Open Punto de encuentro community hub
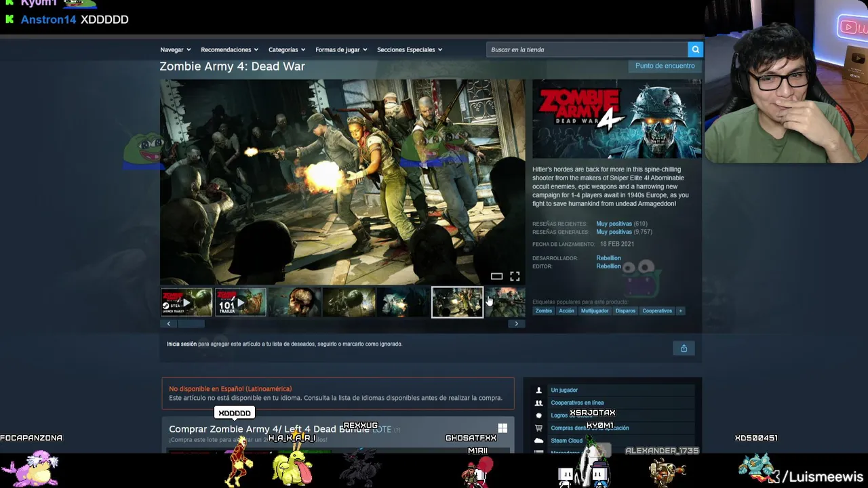The width and height of the screenshot is (868, 488). pyautogui.click(x=665, y=66)
